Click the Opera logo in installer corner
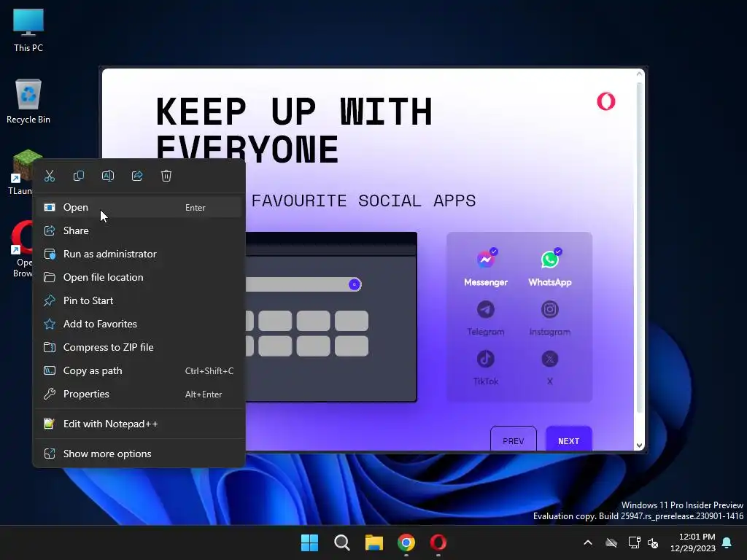Viewport: 747px width, 560px height. point(606,101)
